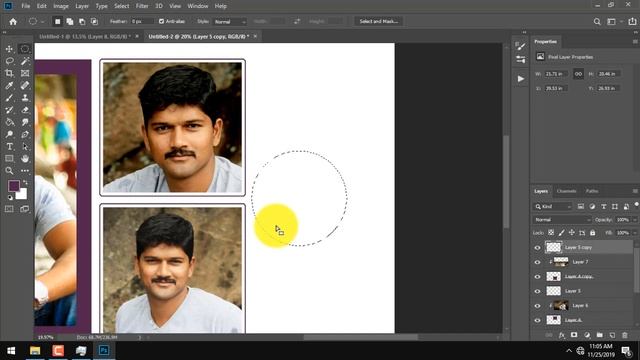Toggle Anti-alias checkbox
The image size is (640, 360).
click(x=161, y=21)
